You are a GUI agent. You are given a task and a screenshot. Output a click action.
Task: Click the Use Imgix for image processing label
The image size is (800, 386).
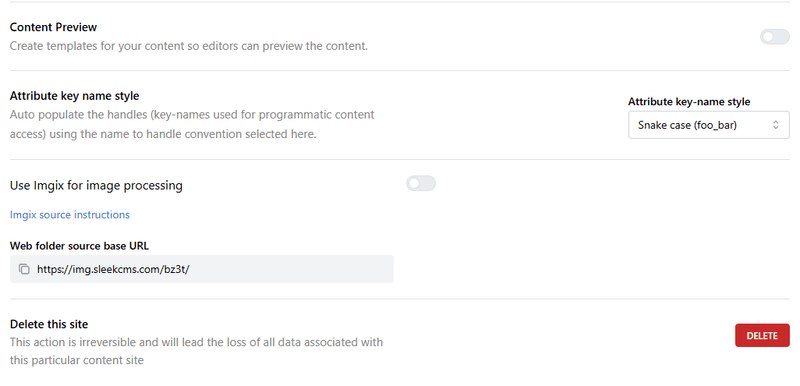pos(96,185)
